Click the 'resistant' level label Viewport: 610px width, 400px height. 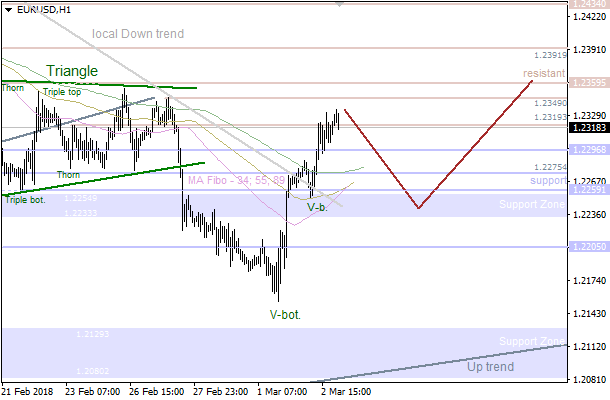(544, 74)
